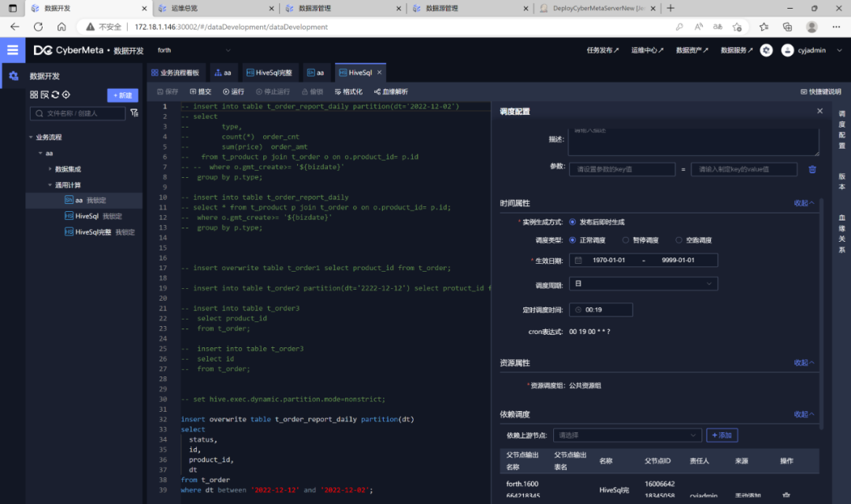This screenshot has height=504, width=851.
Task: Add page to browser favorites
Action: [737, 27]
